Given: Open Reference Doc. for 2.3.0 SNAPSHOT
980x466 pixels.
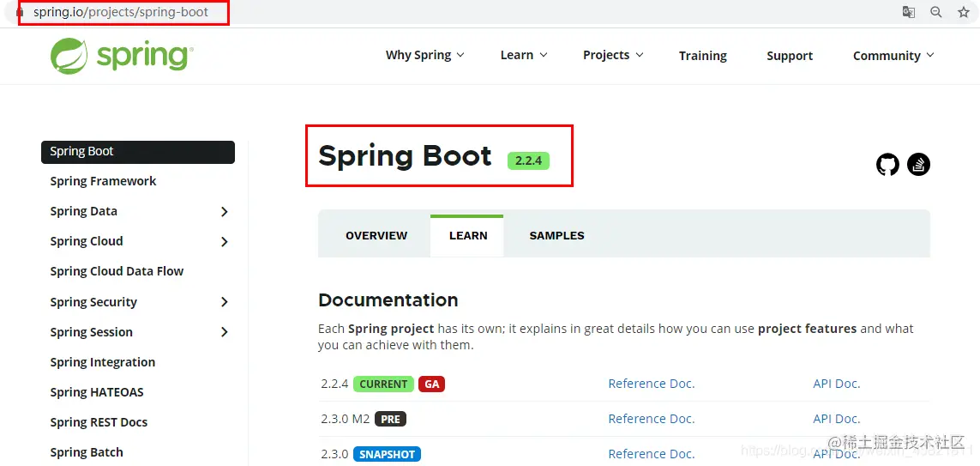Looking at the screenshot, I should pos(652,453).
